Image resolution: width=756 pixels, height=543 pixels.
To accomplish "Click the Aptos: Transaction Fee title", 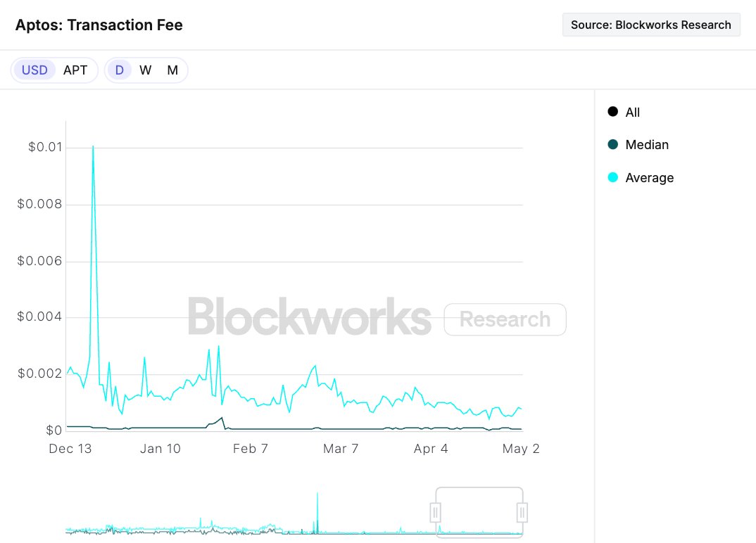I will (99, 25).
